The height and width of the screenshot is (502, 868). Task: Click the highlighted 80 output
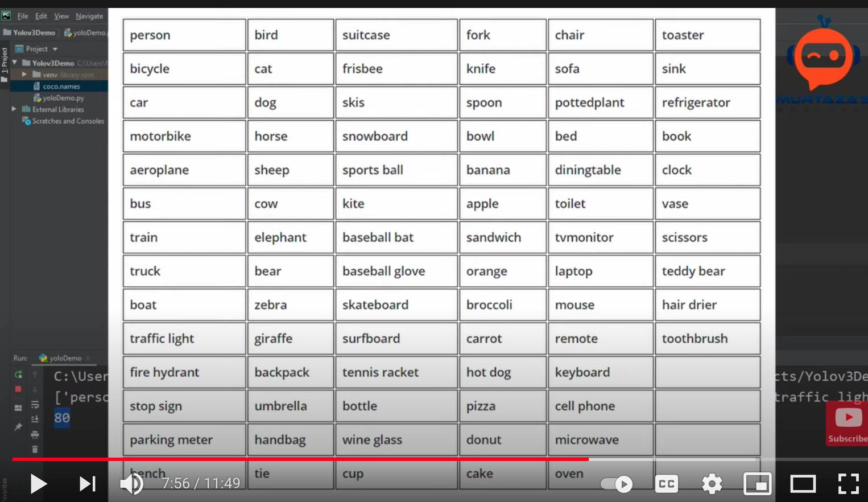(x=62, y=418)
